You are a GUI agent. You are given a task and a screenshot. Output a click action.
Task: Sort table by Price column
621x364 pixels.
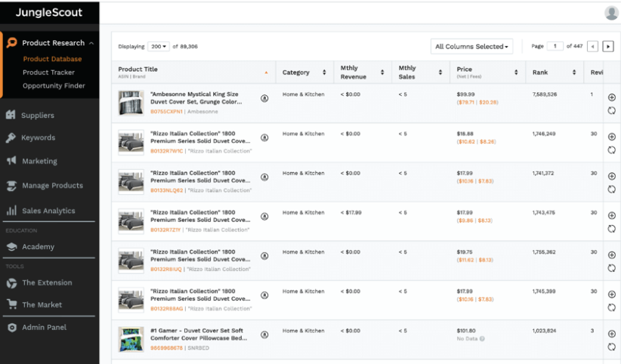pyautogui.click(x=516, y=72)
